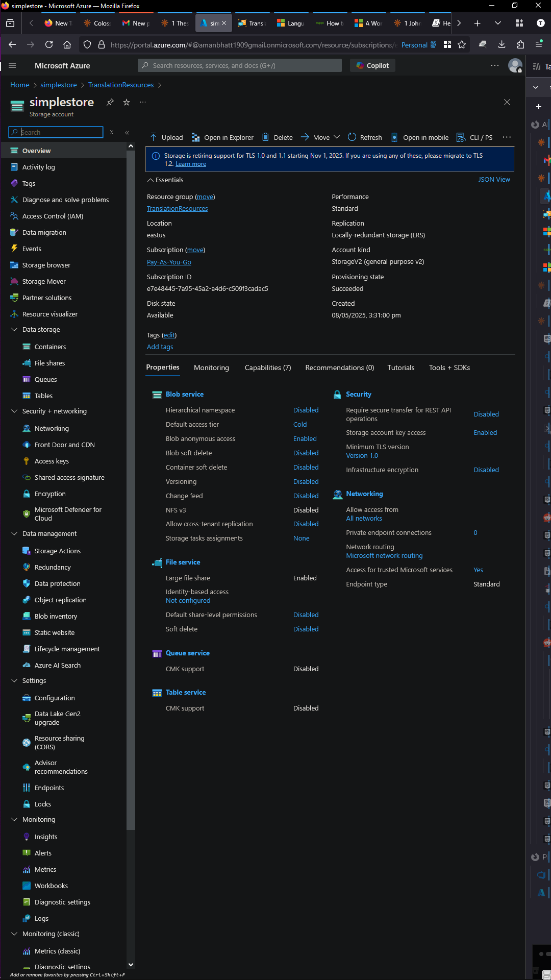Image resolution: width=551 pixels, height=980 pixels.
Task: Open new Firefox tab
Action: 478,23
